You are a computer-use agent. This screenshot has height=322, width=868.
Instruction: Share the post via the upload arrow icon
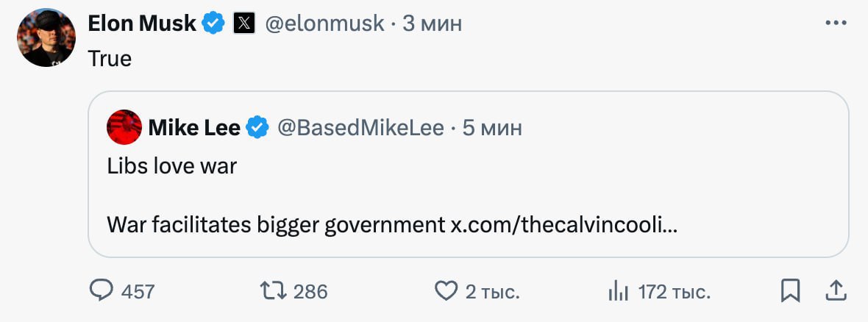pos(836,291)
